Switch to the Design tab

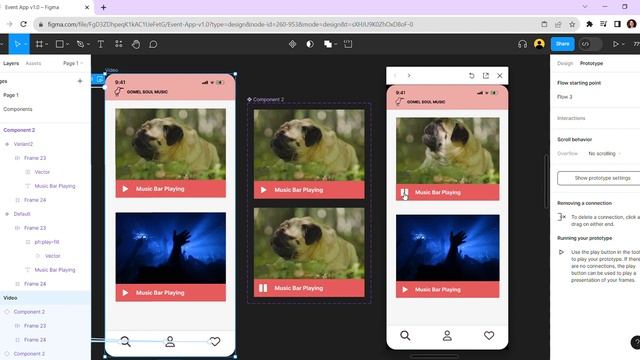click(x=565, y=63)
